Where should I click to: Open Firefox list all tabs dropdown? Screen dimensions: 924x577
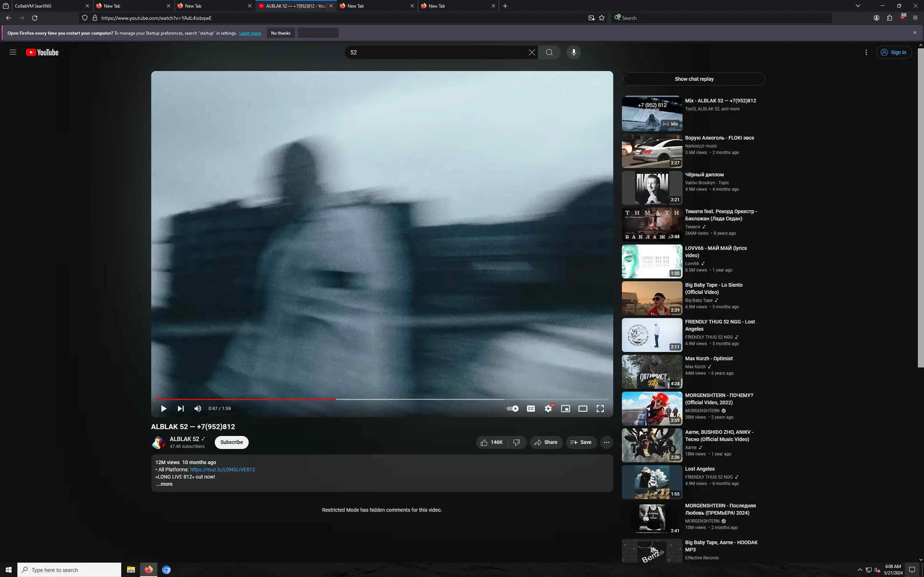[x=858, y=6]
